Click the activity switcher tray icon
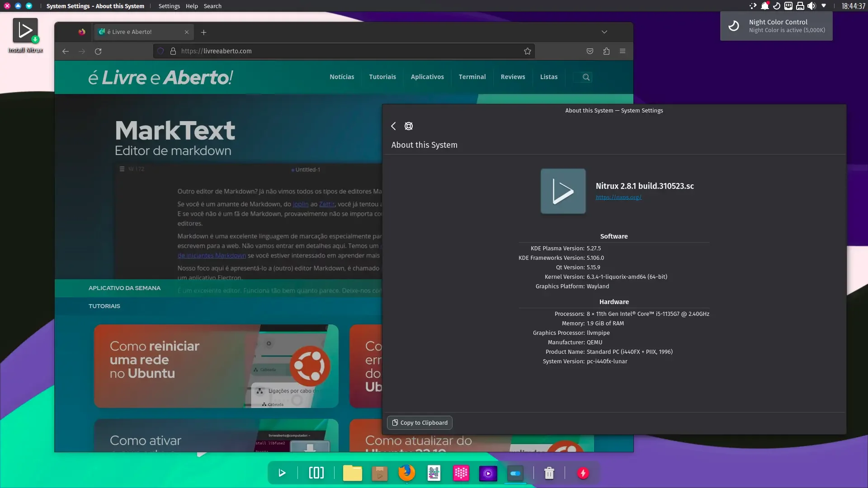The image size is (868, 488). (x=753, y=6)
